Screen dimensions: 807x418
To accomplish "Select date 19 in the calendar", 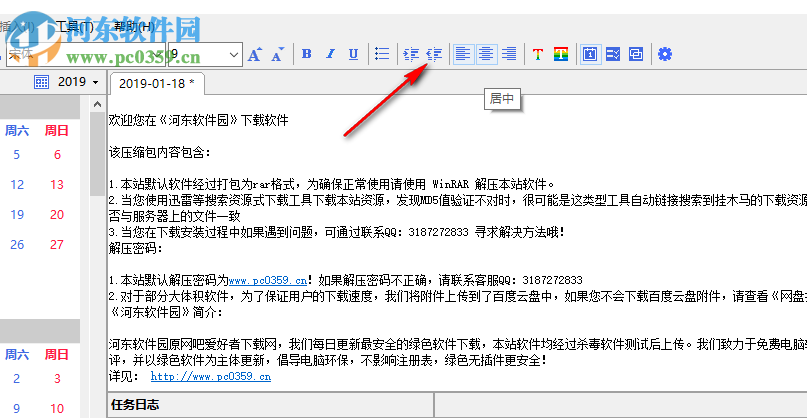I will [17, 214].
